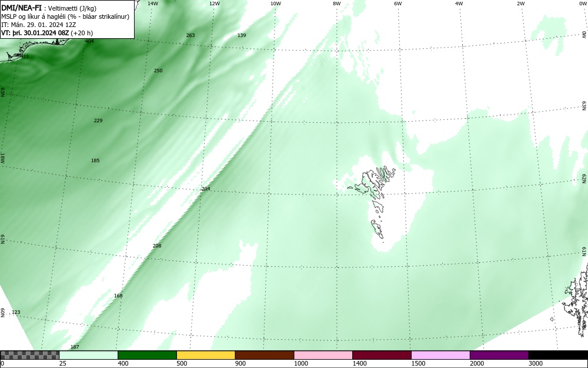Viewport: 588px width, 368px height.
Task: Click the brown 900–1000 legend swatch
Action: pyautogui.click(x=265, y=355)
